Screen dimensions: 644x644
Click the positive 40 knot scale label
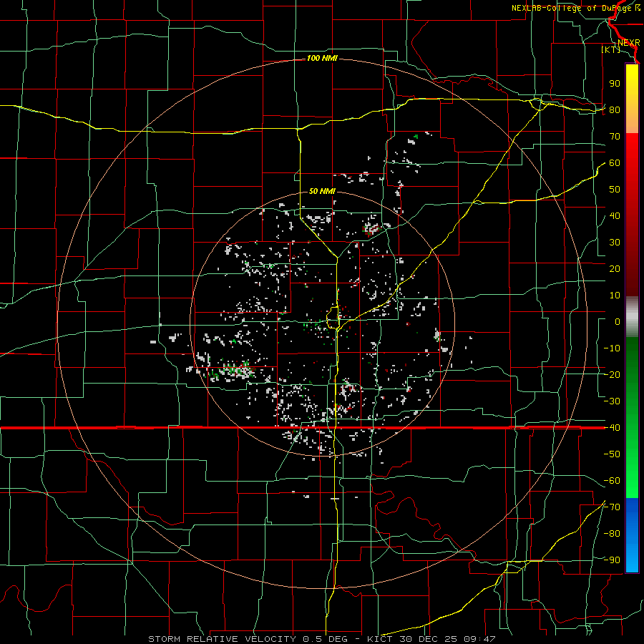615,216
